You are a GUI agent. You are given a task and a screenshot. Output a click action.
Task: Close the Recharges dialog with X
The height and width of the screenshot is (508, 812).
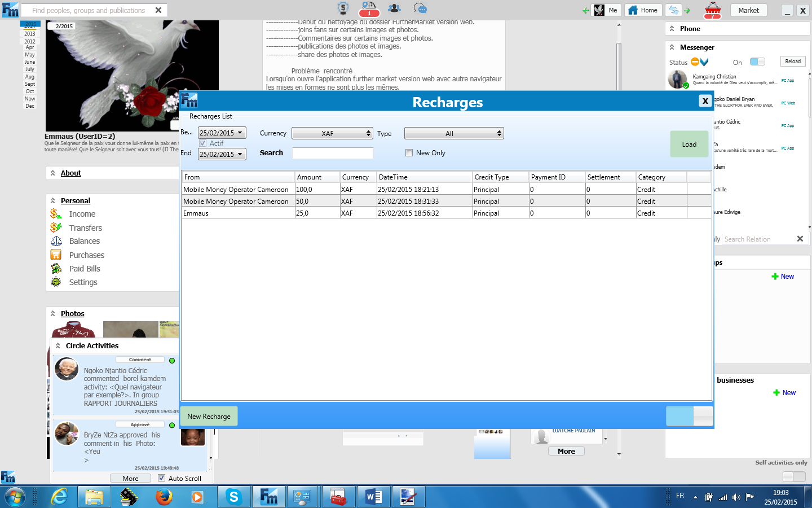[x=705, y=100]
